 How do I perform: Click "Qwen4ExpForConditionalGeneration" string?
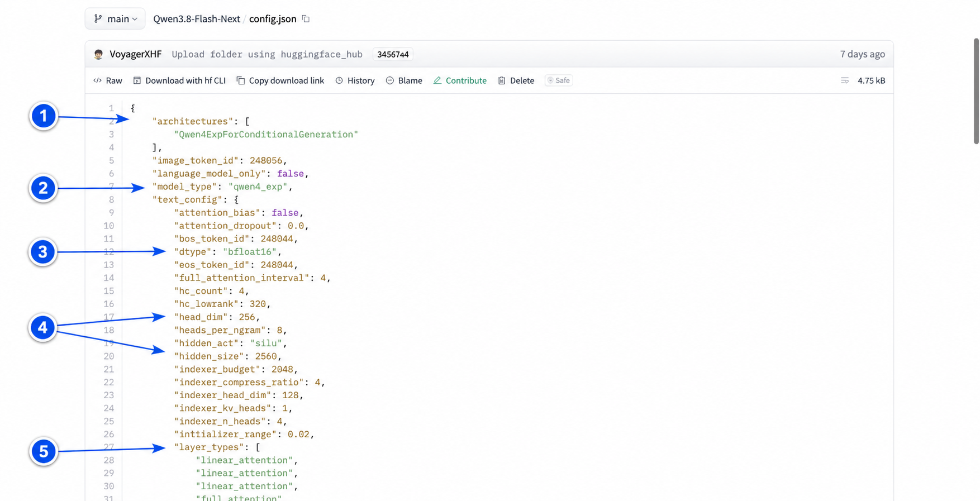266,134
